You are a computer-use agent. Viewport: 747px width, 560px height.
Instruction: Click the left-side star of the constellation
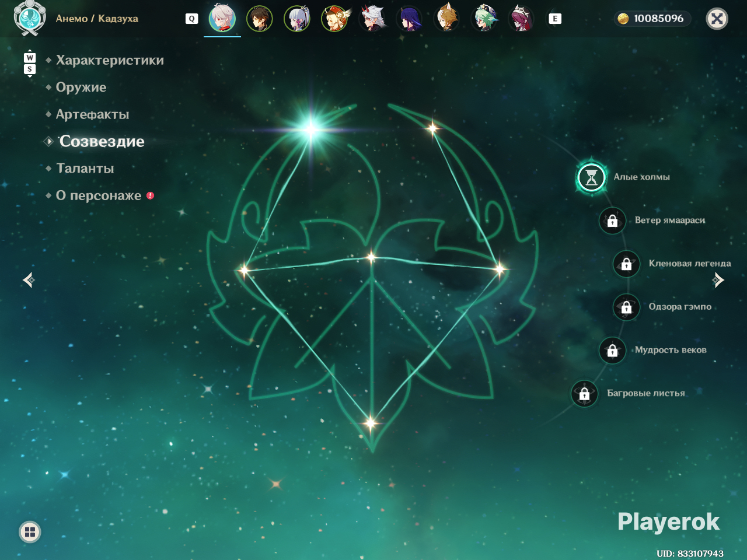click(x=244, y=270)
